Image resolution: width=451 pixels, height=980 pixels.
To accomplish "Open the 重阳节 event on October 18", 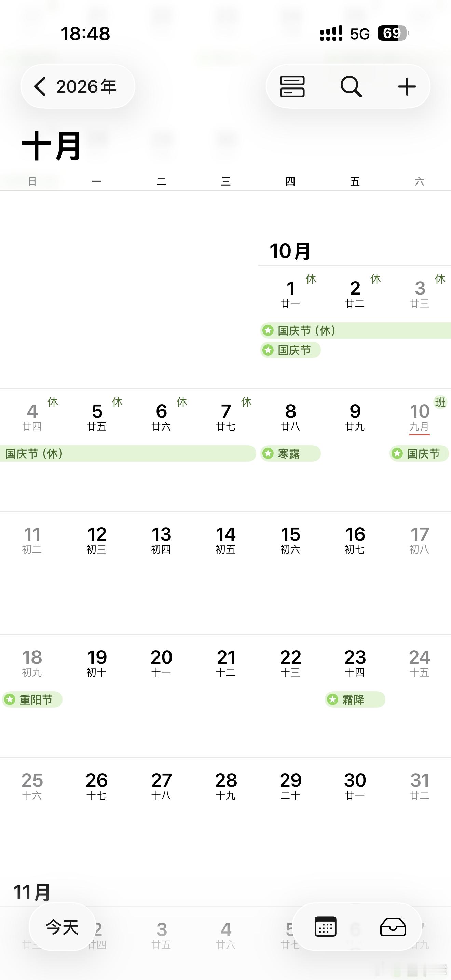I will click(32, 699).
